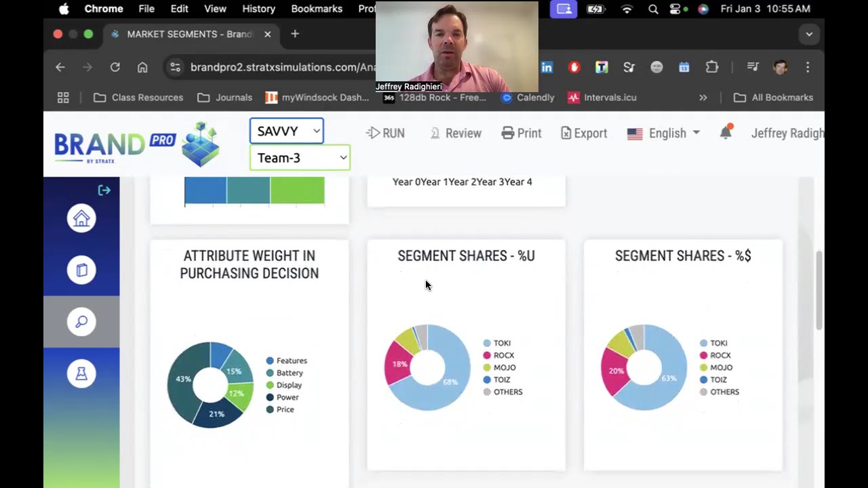The height and width of the screenshot is (488, 868).
Task: Open the SAVVY segment dropdown
Action: [287, 131]
